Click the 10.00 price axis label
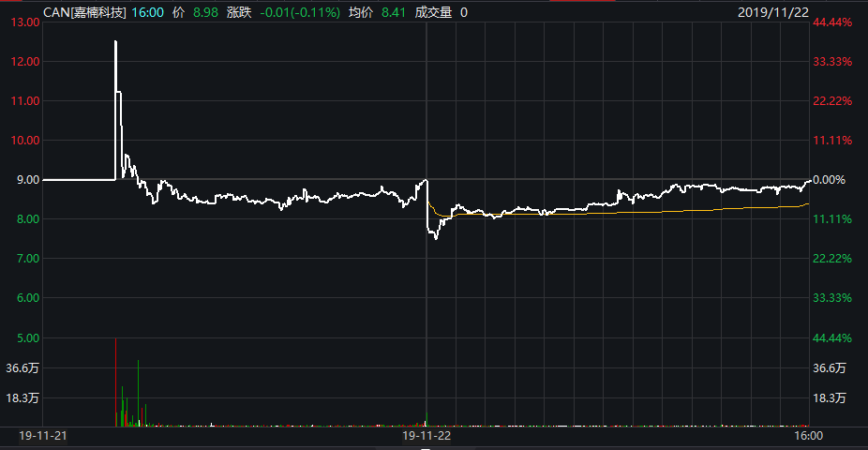Image resolution: width=868 pixels, height=450 pixels. (x=25, y=140)
